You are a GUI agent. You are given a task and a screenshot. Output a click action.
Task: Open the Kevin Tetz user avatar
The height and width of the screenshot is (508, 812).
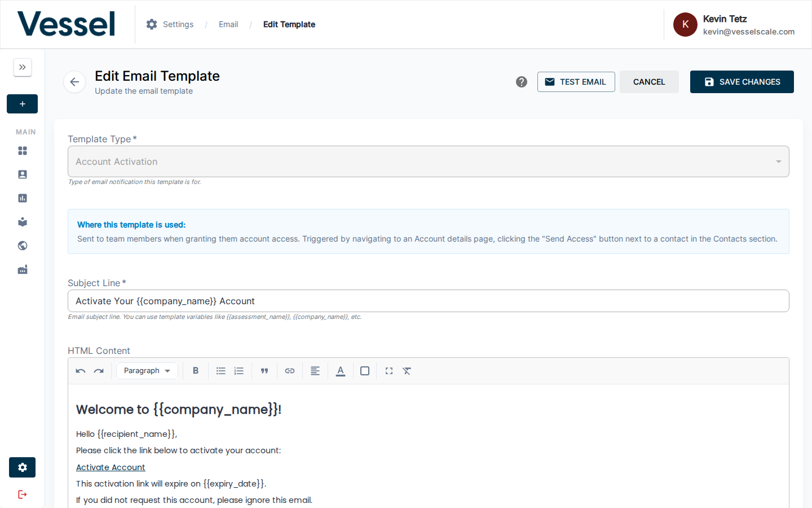point(685,24)
